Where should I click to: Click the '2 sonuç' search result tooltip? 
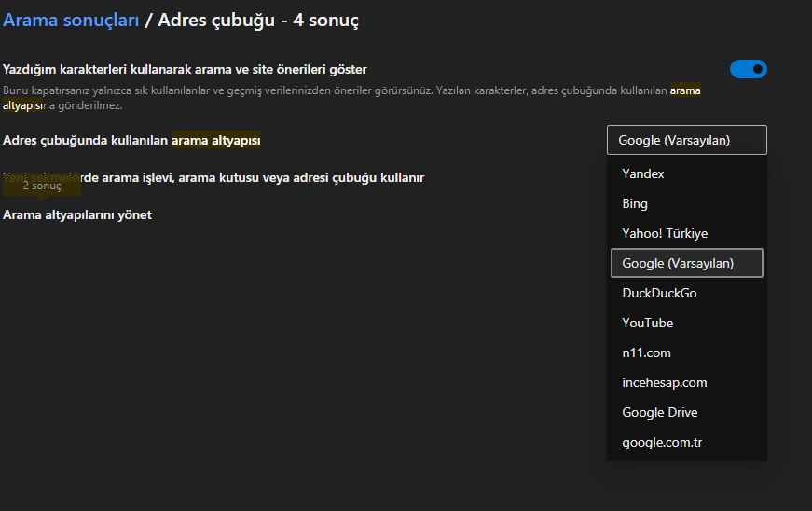pyautogui.click(x=42, y=186)
